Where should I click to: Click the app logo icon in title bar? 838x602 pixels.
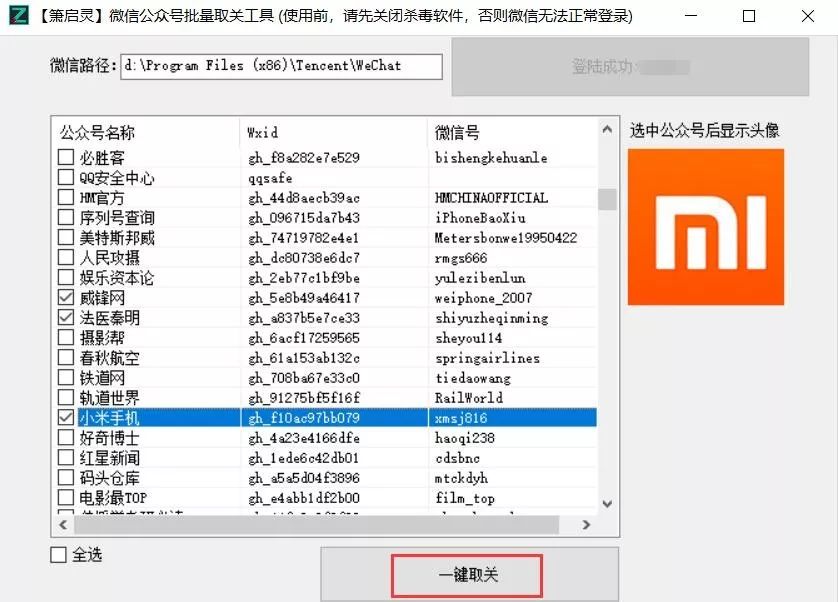pyautogui.click(x=19, y=16)
